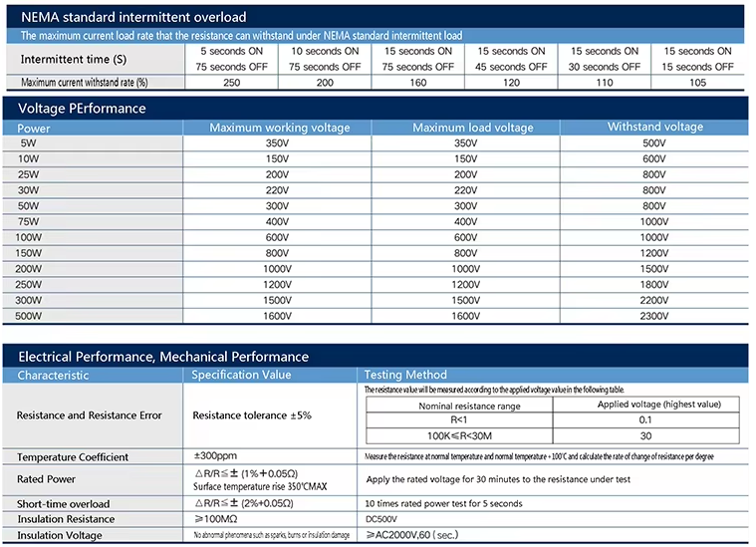Viewport: 756px width, 547px height.
Task: Click the Withstand voltage column header
Action: 654,127
